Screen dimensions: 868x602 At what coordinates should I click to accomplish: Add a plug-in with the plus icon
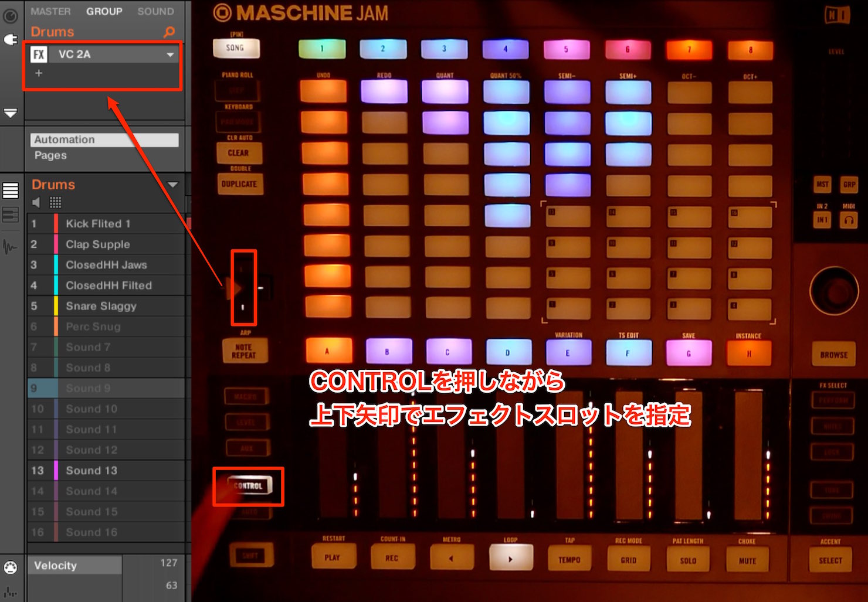(x=39, y=73)
